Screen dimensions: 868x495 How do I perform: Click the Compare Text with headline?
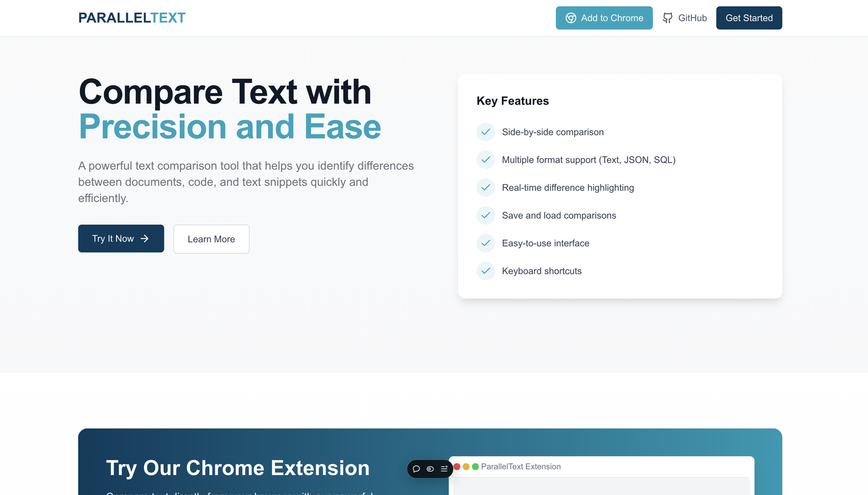(225, 92)
